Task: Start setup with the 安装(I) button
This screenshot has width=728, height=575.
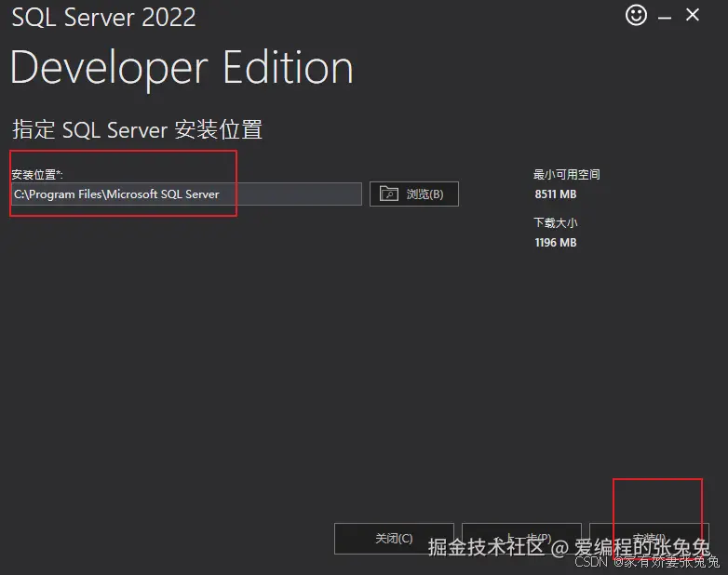Action: point(649,539)
